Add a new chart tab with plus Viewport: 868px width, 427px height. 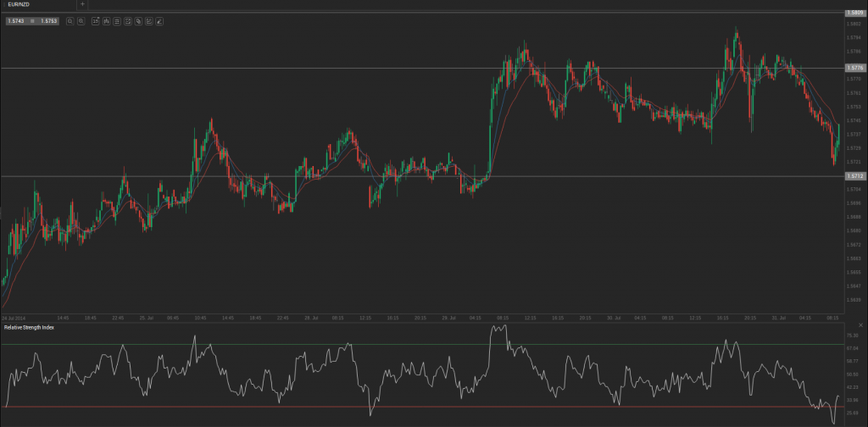click(82, 4)
